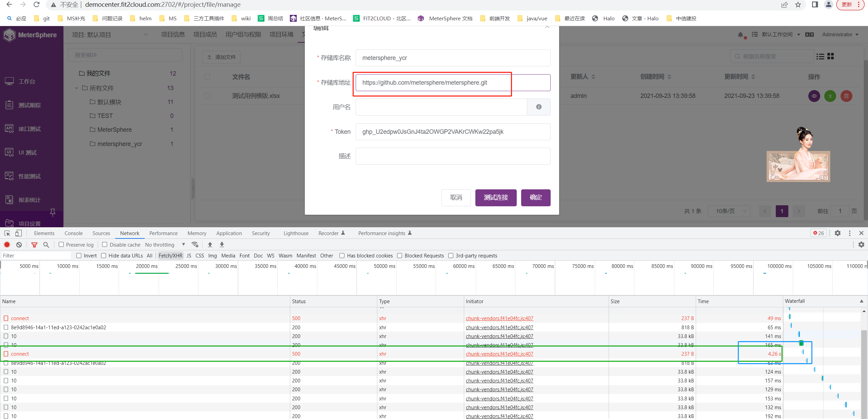Collapse the 所有文件 tree node
Screen dimensions: 868x419
(x=77, y=88)
